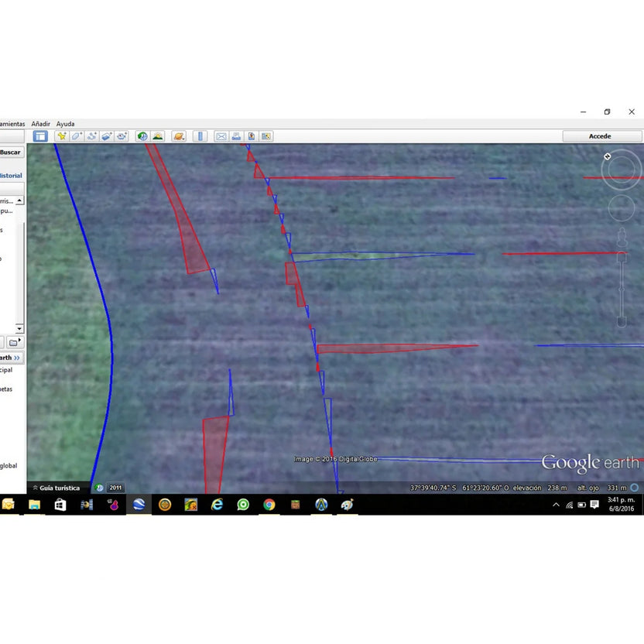
Task: Open Google Chrome from taskbar
Action: (269, 505)
